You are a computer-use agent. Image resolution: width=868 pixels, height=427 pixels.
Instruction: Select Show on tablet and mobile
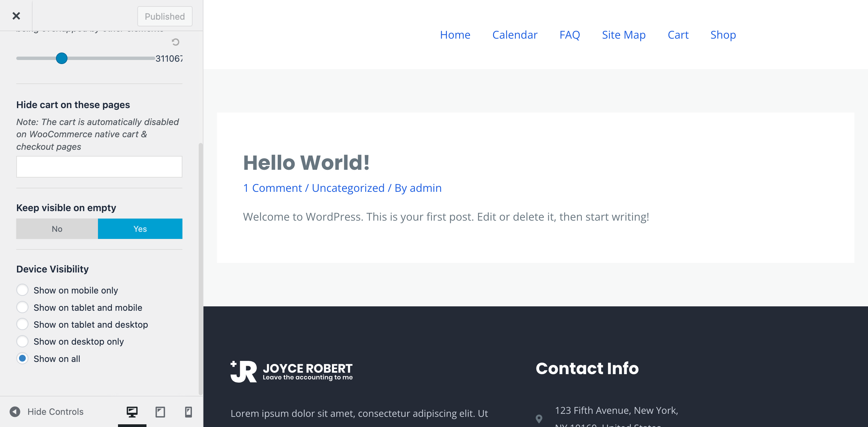point(22,307)
